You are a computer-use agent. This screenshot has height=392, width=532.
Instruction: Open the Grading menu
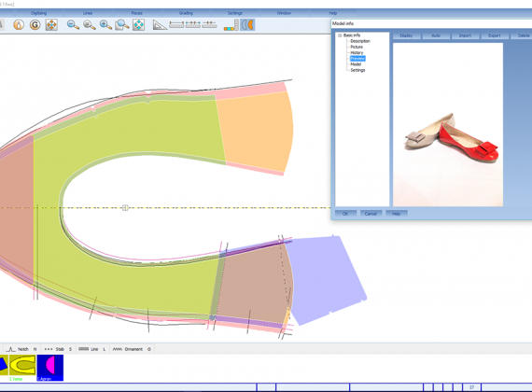(186, 13)
